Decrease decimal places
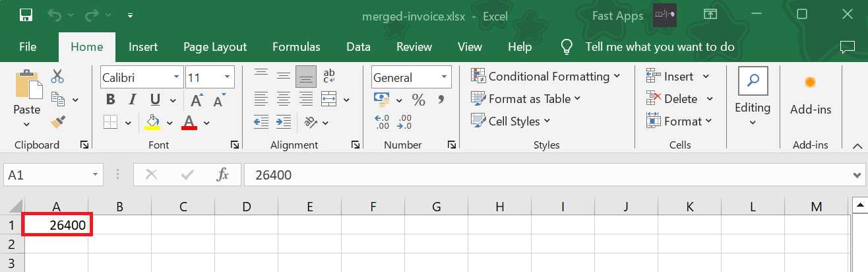The height and width of the screenshot is (272, 868). 405,122
